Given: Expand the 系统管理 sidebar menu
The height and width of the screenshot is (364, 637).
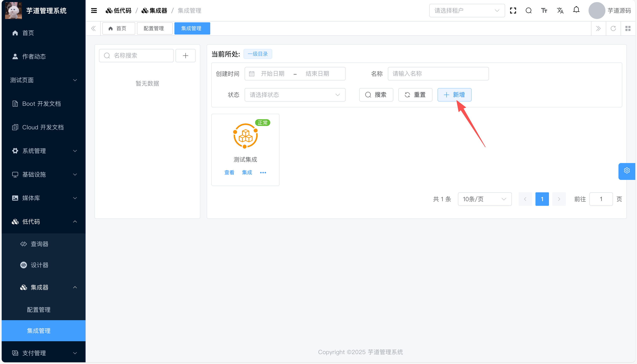Looking at the screenshot, I should click(x=44, y=151).
